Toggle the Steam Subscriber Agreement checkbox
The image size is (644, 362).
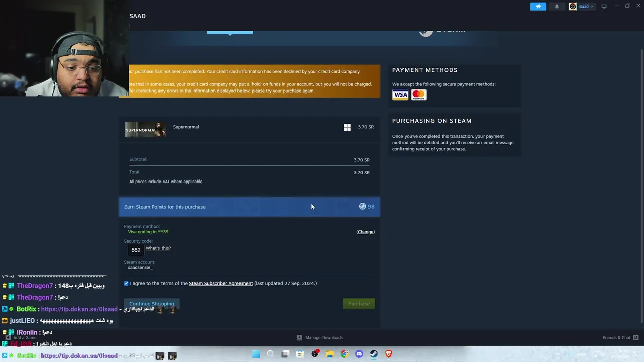point(126,283)
